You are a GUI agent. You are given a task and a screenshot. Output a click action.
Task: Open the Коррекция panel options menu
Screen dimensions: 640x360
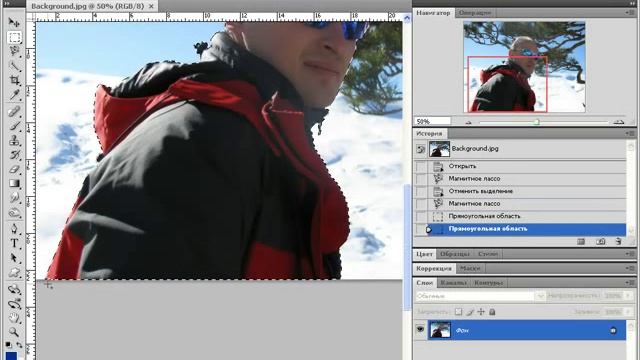pyautogui.click(x=631, y=268)
